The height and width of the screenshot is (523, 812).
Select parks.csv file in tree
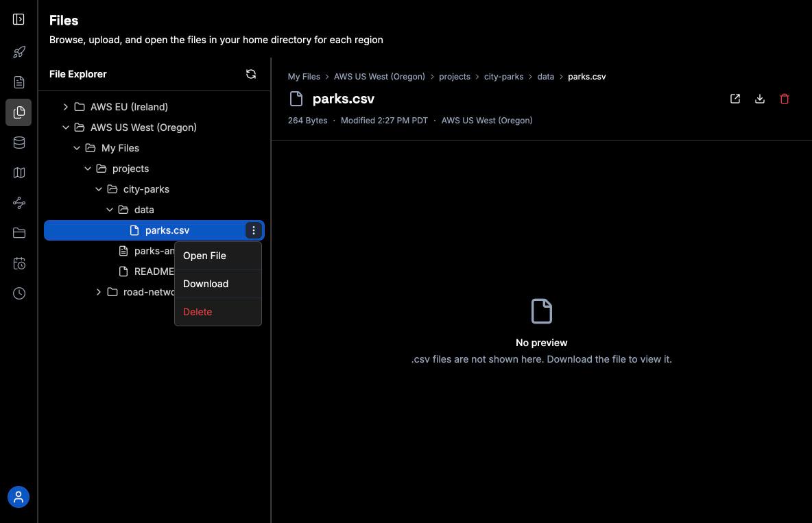pos(154,230)
